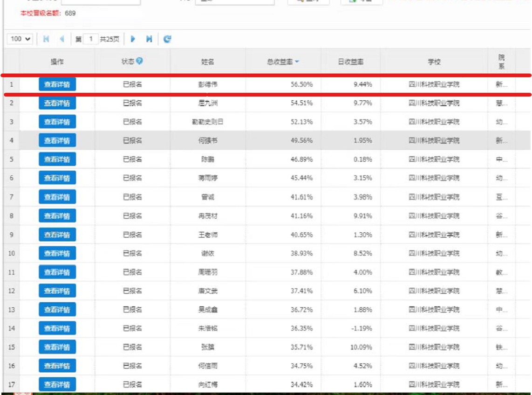Open 查看详情 for row 14 with 36.35%
Screen dimensions: 532x395
[57, 328]
